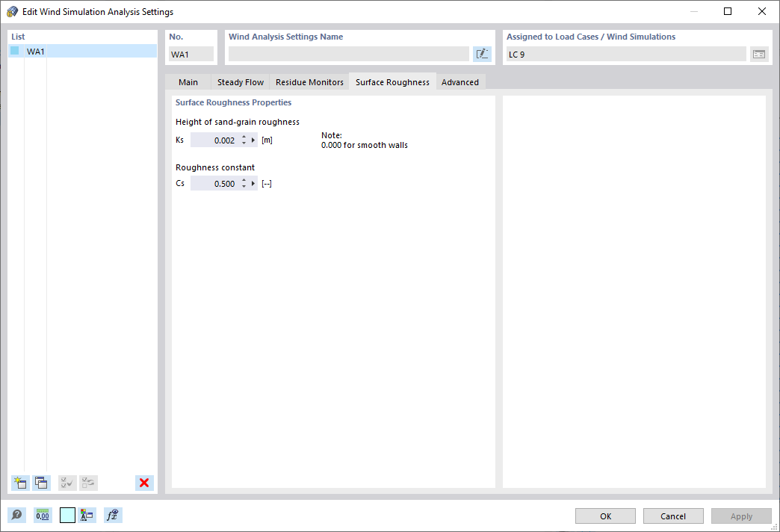780x532 pixels.
Task: Click the WA1 row color square in List
Action: (x=14, y=51)
